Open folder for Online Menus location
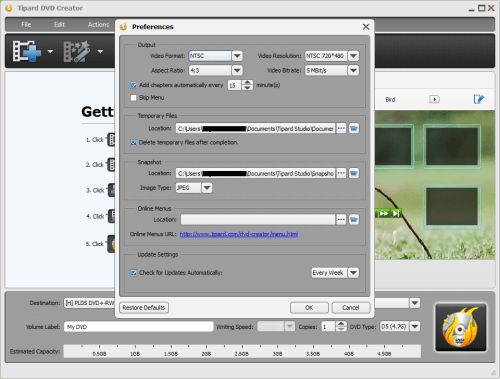This screenshot has width=500, height=379. coord(354,220)
